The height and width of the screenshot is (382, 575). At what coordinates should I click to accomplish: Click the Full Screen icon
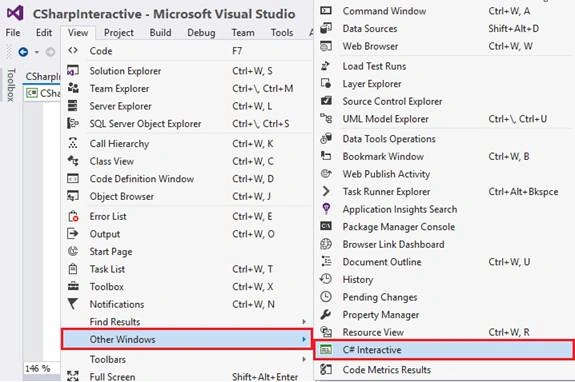[73, 376]
